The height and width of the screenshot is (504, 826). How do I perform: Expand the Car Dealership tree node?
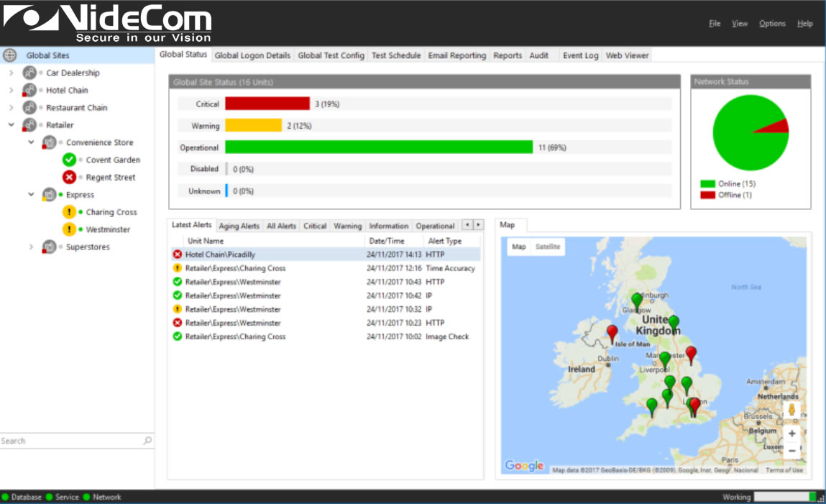11,73
